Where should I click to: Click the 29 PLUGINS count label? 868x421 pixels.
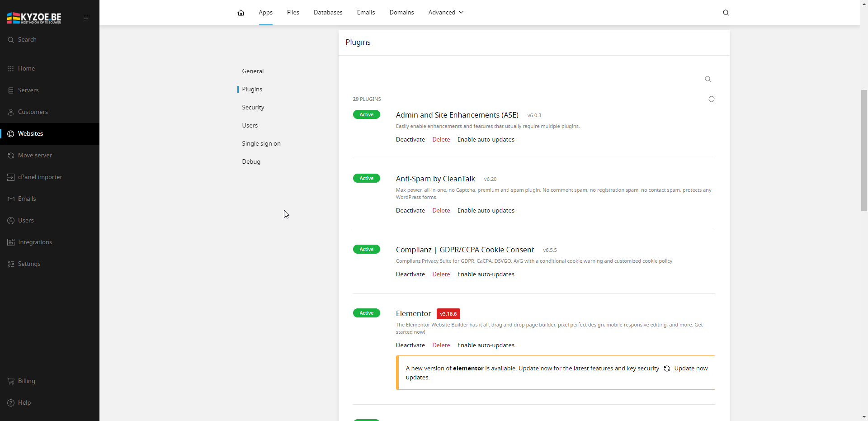point(367,99)
